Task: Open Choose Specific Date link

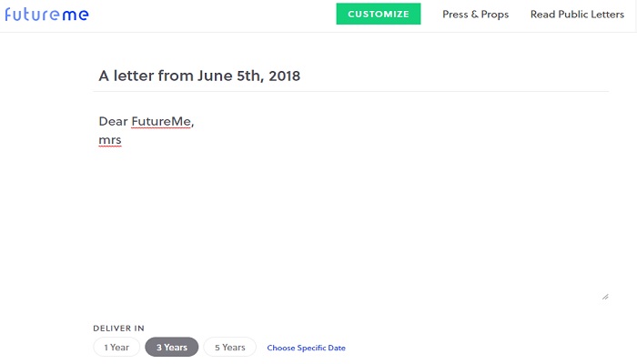Action: (x=307, y=348)
